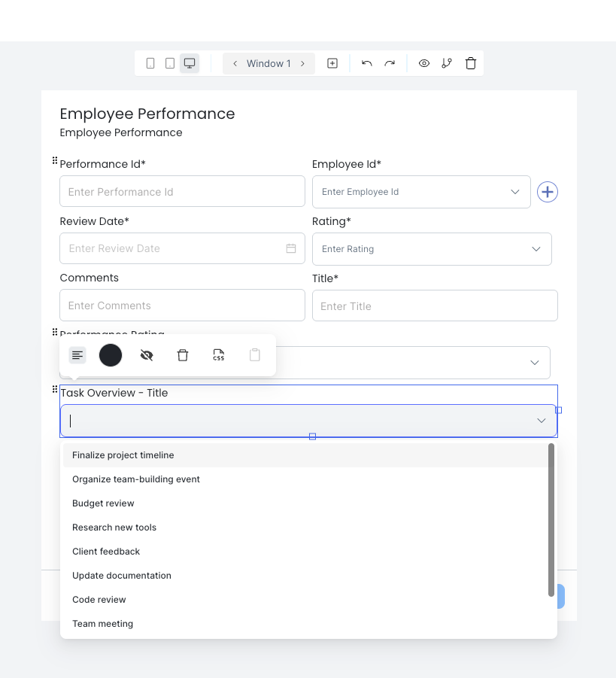Switch to tablet device view
The width and height of the screenshot is (616, 678).
click(170, 63)
